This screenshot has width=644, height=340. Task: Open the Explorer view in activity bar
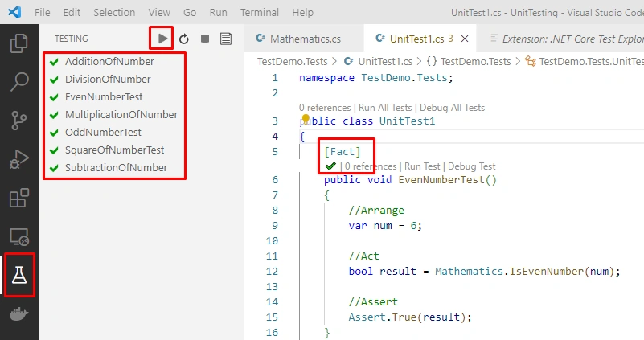[18, 43]
